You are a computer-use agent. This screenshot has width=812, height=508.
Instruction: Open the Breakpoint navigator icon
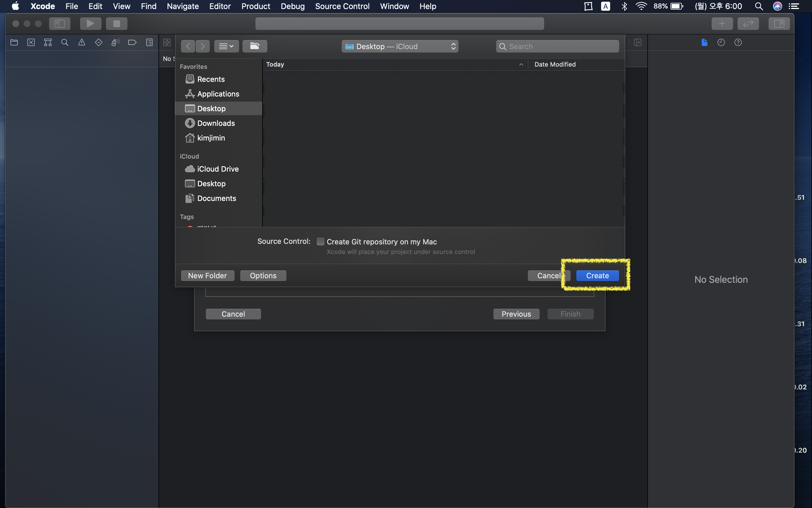(132, 42)
